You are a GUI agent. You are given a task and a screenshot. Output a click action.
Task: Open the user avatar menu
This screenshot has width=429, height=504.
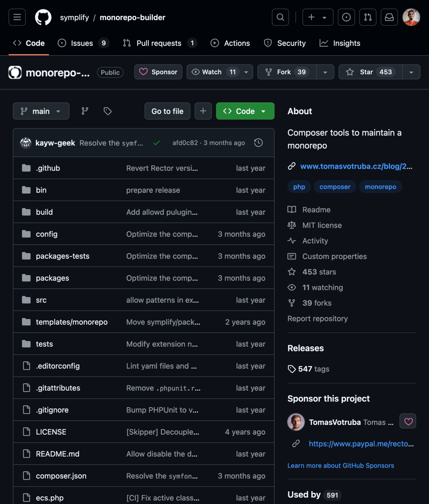411,17
